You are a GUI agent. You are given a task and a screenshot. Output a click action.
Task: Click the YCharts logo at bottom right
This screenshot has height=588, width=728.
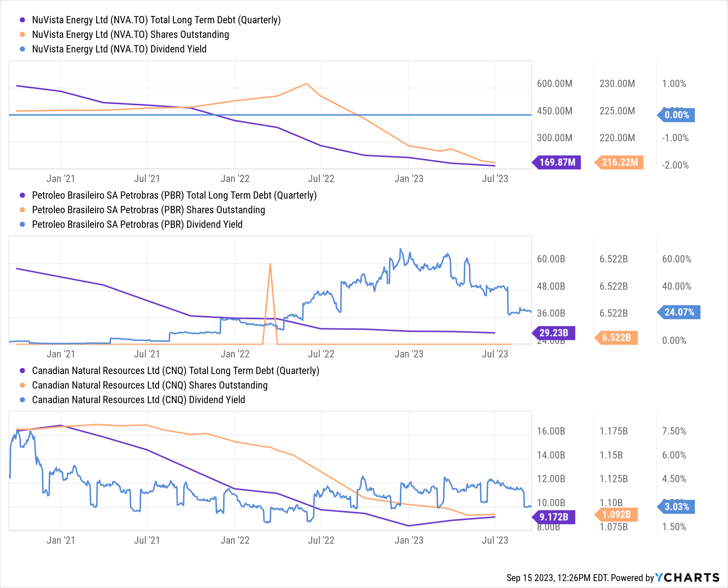click(687, 578)
